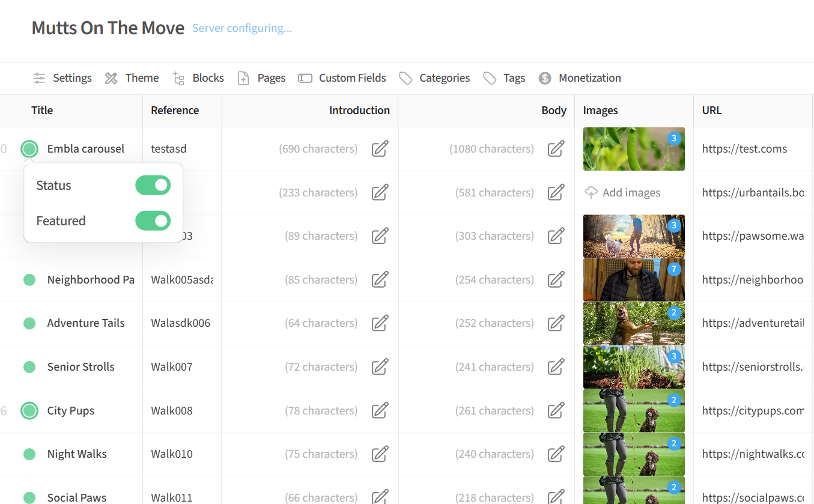This screenshot has height=504, width=814.
Task: Expand status options for Night Walks
Action: [29, 454]
